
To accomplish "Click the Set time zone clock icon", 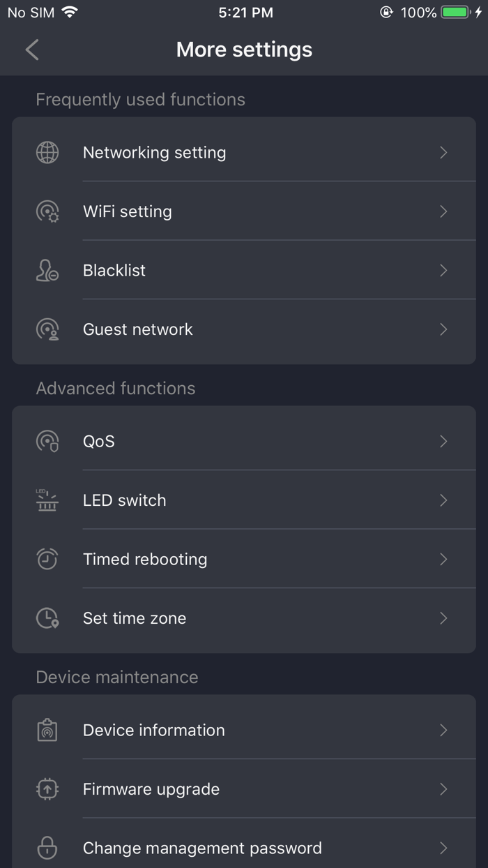I will click(x=47, y=618).
